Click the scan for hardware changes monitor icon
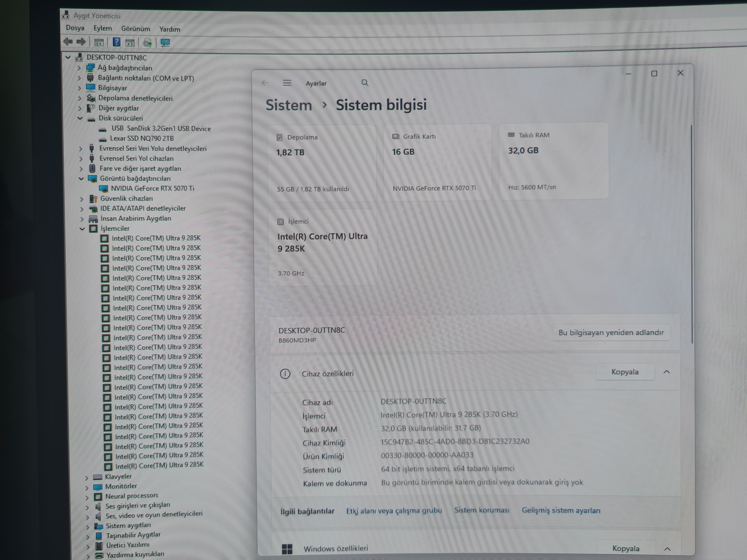Screen dimensions: 747x560 click(x=165, y=43)
